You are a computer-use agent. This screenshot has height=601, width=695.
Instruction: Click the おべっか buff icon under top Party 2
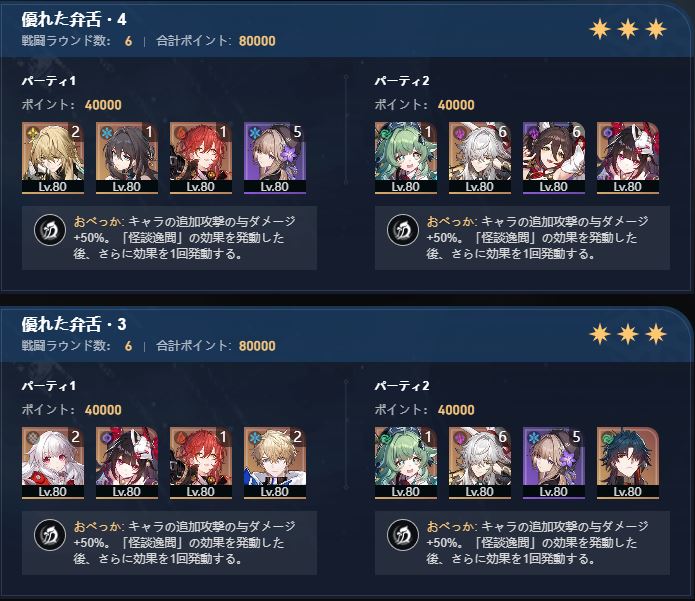(402, 230)
